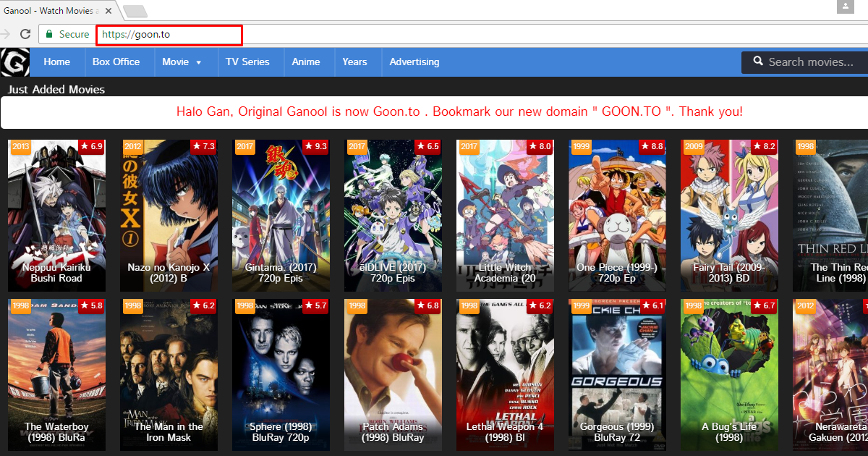Image resolution: width=868 pixels, height=456 pixels.
Task: Click the 5.7 rating badge on Sphere
Action: point(316,305)
